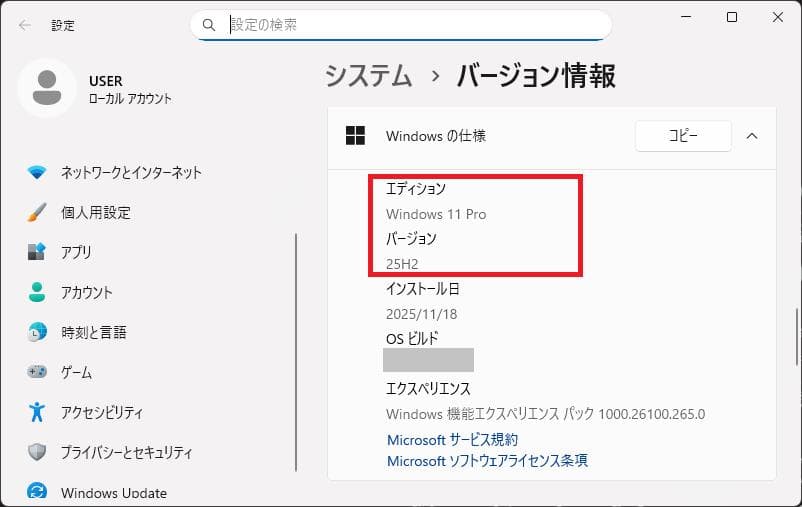Collapse the Windows の仕様 section

(x=752, y=136)
